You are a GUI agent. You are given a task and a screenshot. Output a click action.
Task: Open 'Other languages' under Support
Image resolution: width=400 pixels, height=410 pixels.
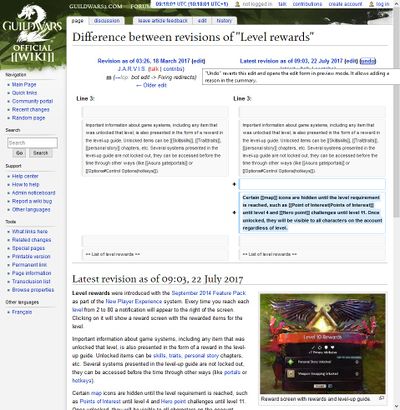tap(31, 210)
